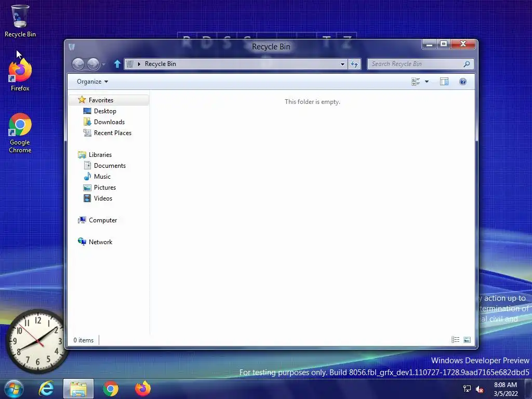Expand the address bar breadcrumb arrow before Recycle Bin
The height and width of the screenshot is (399, 532).
click(x=139, y=64)
